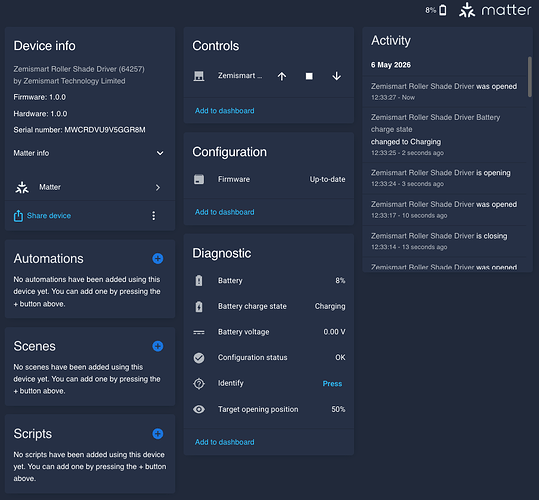The height and width of the screenshot is (500, 539).
Task: Select the Firmware configuration row
Action: pos(269,179)
